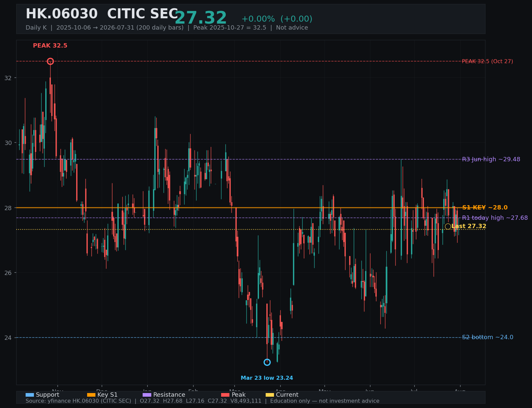Screen dimensions: 532x408
Task: Click the 'S1 KEY ~28.0' label
Action: (x=485, y=207)
